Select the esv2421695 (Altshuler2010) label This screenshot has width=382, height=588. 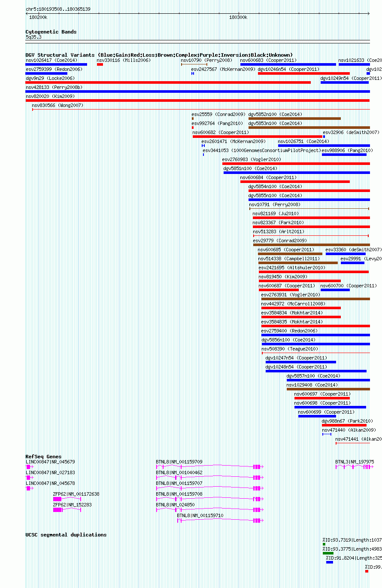(x=292, y=268)
